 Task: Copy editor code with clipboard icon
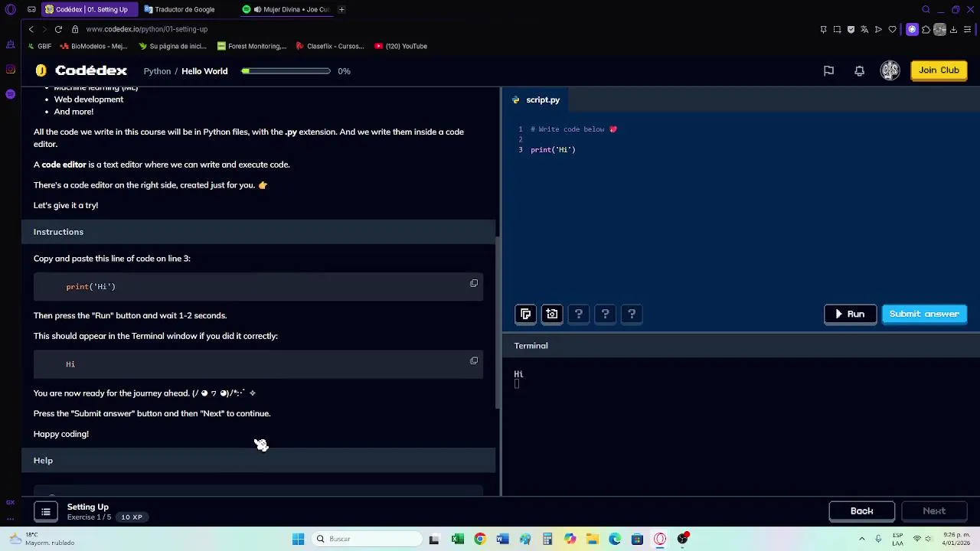tap(525, 314)
